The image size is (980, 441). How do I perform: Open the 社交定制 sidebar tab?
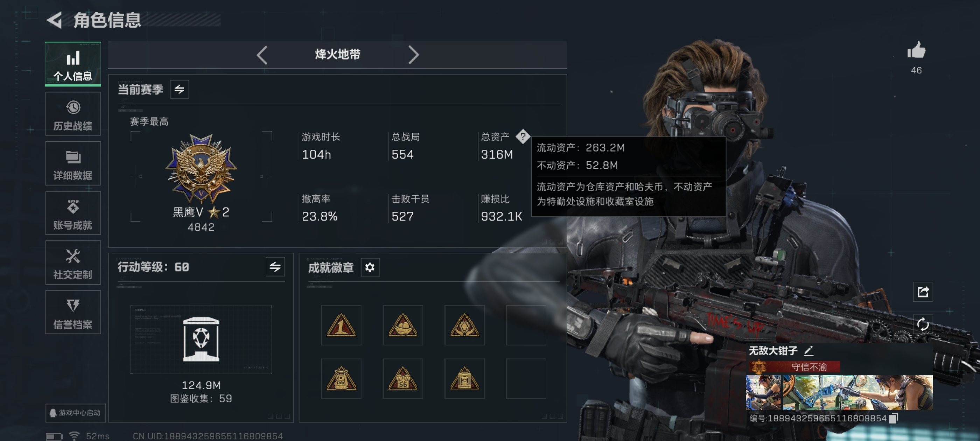click(73, 262)
